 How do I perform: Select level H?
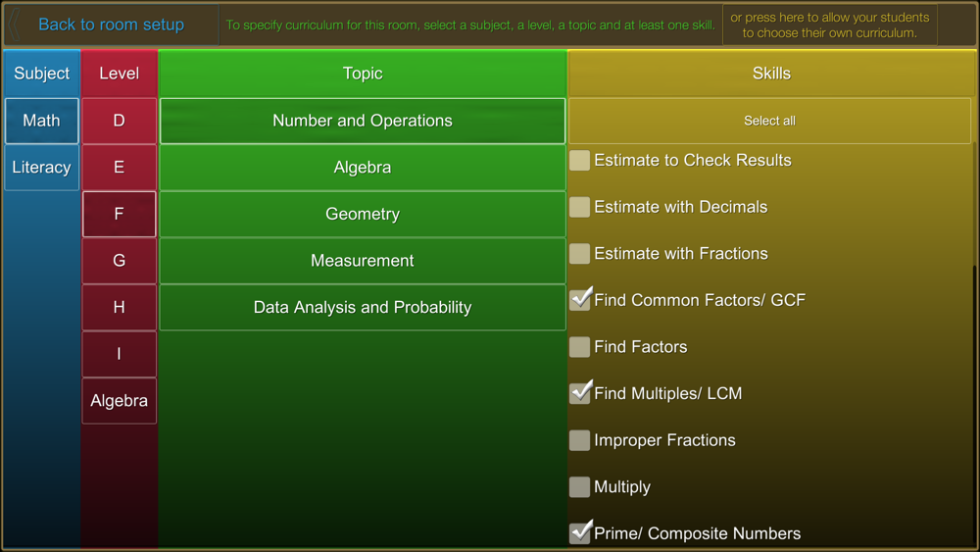click(119, 307)
